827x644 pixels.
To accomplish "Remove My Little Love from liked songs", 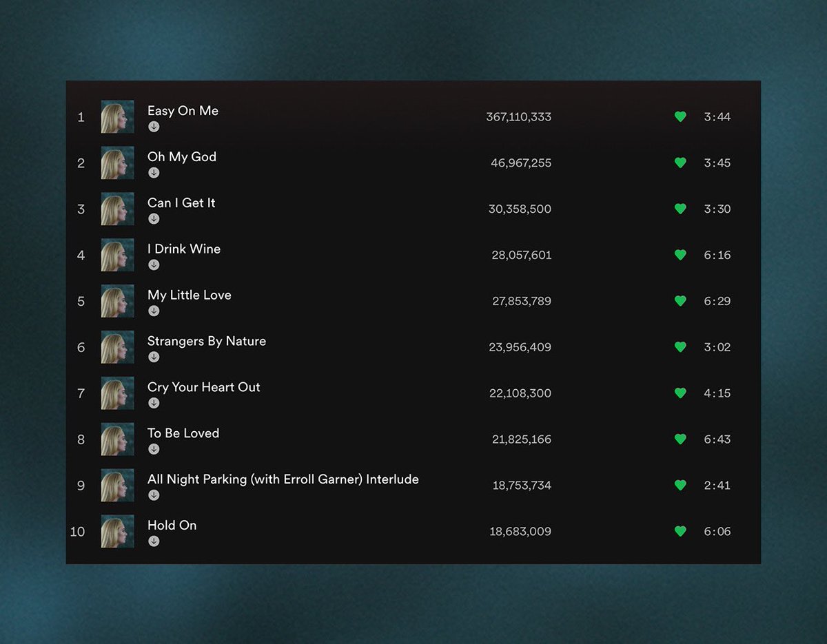I will point(680,301).
